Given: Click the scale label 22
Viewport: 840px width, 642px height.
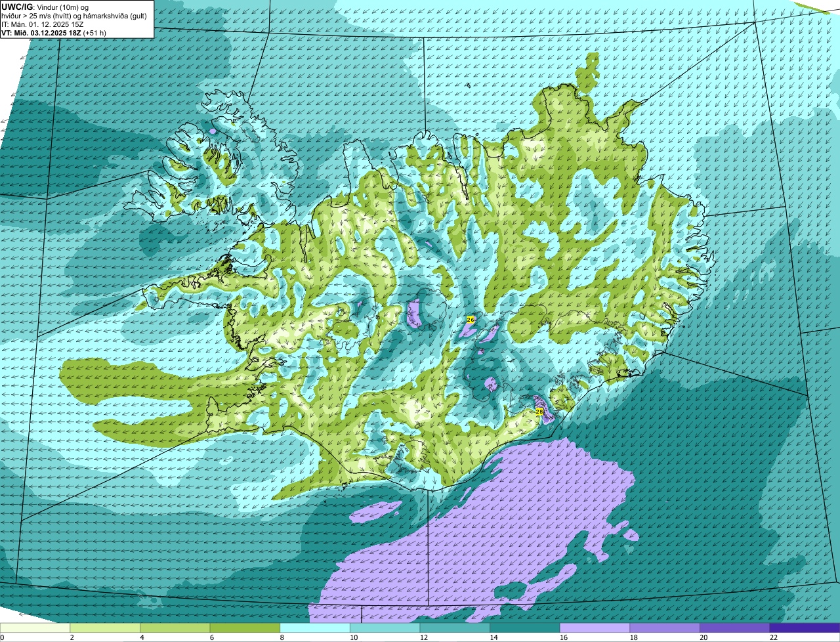Looking at the screenshot, I should click(773, 638).
